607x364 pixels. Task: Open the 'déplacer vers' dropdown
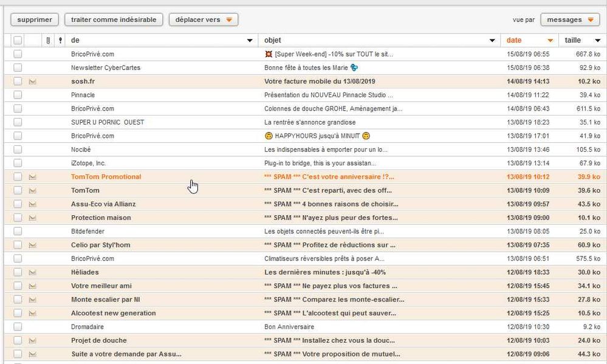pos(203,19)
